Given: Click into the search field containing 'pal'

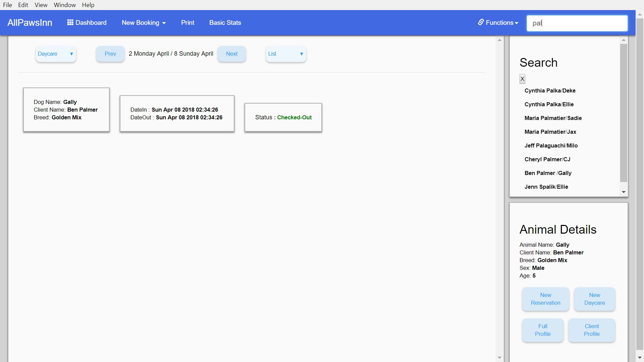Looking at the screenshot, I should coord(577,23).
